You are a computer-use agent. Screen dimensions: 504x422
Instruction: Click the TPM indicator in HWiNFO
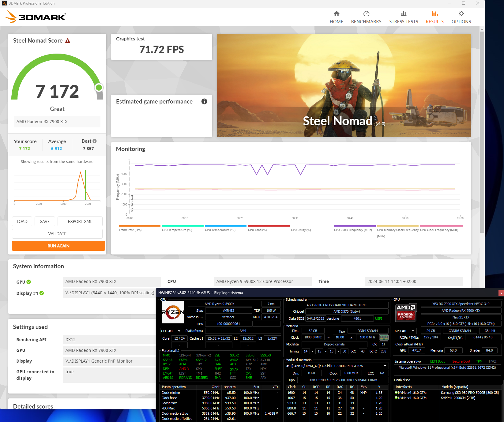pyautogui.click(x=479, y=361)
